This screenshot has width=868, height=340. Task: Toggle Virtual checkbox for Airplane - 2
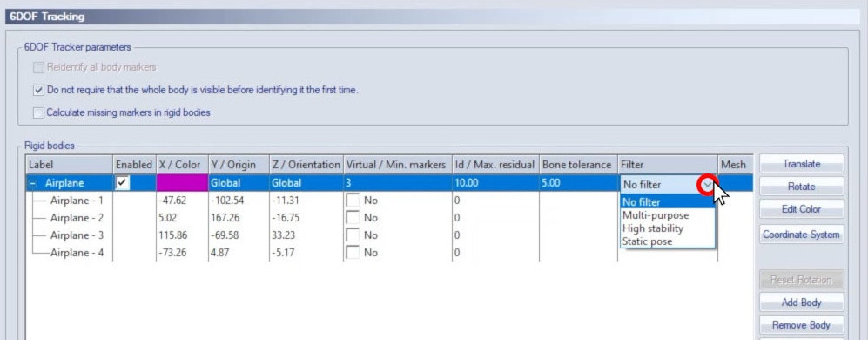pos(352,218)
